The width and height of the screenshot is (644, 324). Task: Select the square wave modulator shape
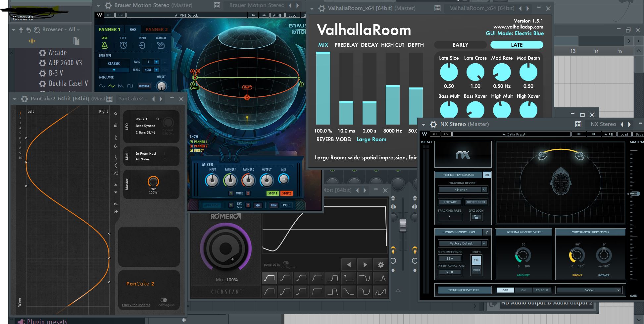130,86
